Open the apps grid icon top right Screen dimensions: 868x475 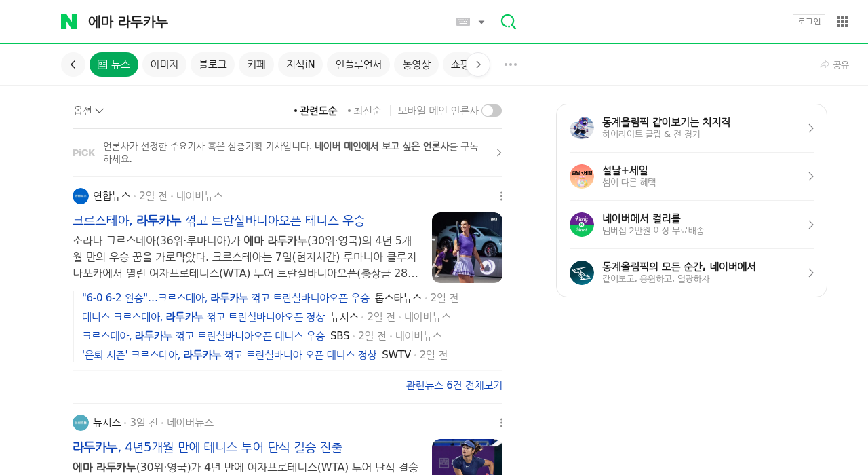(x=842, y=21)
